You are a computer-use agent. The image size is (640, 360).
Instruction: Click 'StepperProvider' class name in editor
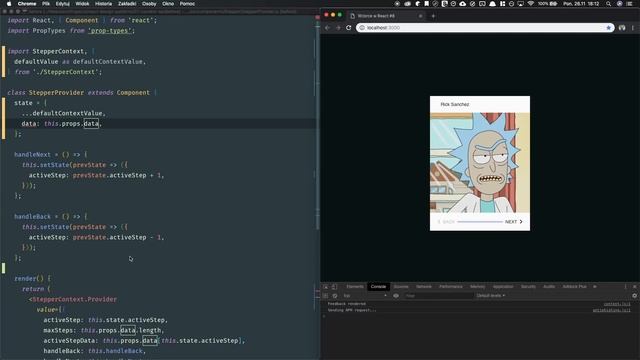(56, 93)
